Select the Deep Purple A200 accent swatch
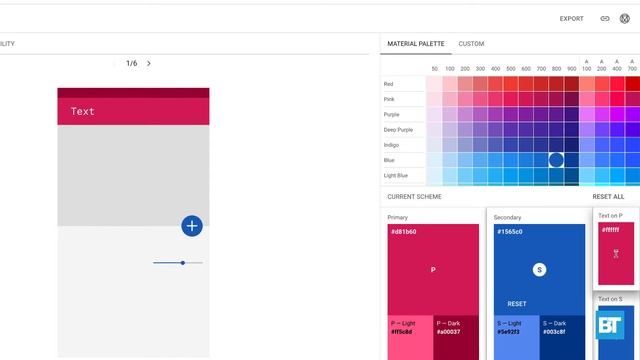The height and width of the screenshot is (360, 640). (602, 129)
